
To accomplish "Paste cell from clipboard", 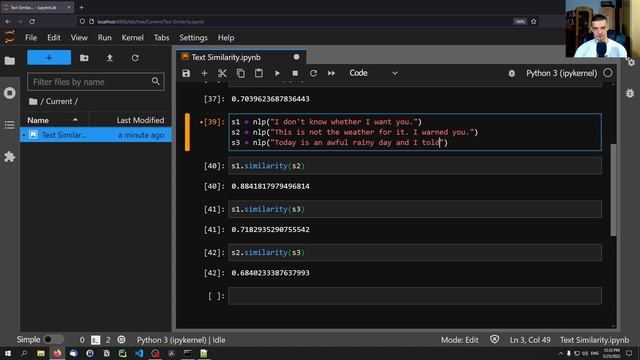I will 259,73.
